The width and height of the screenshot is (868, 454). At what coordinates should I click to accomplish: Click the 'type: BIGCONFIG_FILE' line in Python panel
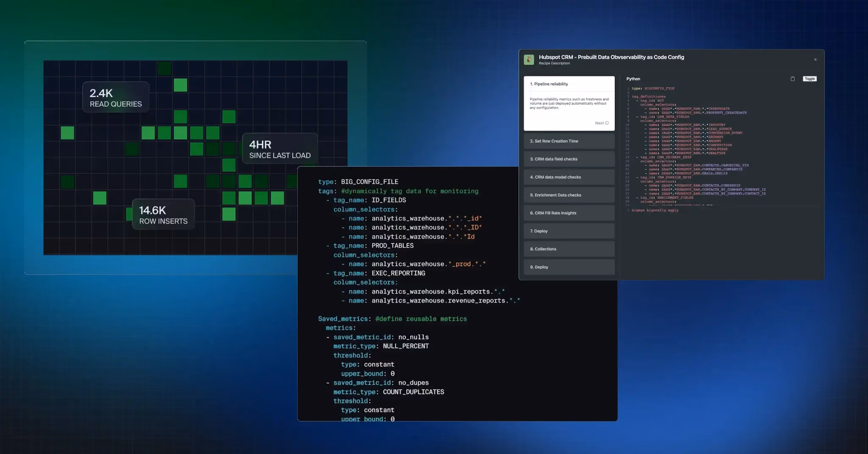(x=653, y=89)
